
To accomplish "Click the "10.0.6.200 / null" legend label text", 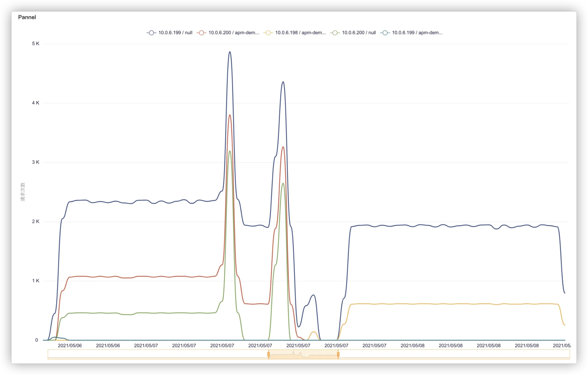I will coord(359,33).
